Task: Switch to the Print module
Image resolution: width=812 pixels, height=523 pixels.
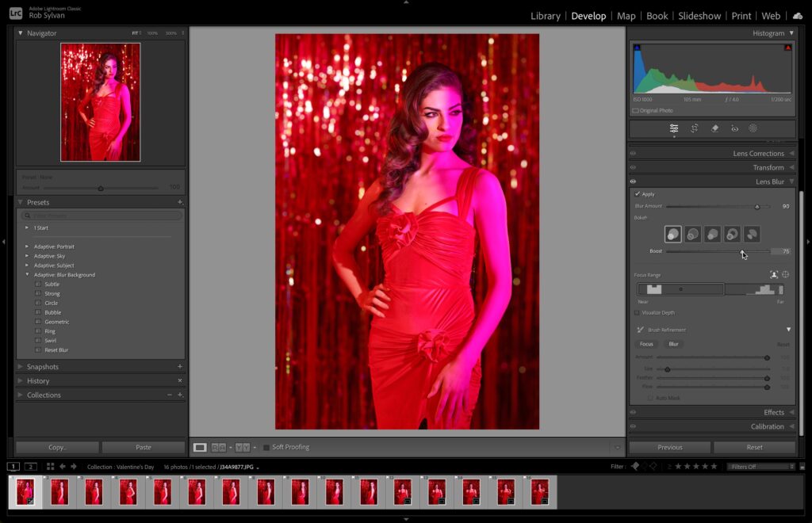Action: point(741,16)
